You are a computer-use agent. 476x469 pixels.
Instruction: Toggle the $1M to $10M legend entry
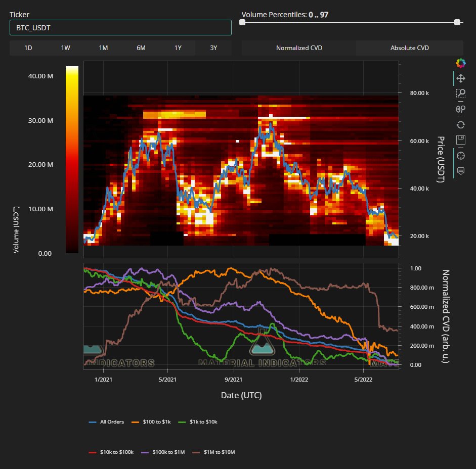click(x=213, y=452)
